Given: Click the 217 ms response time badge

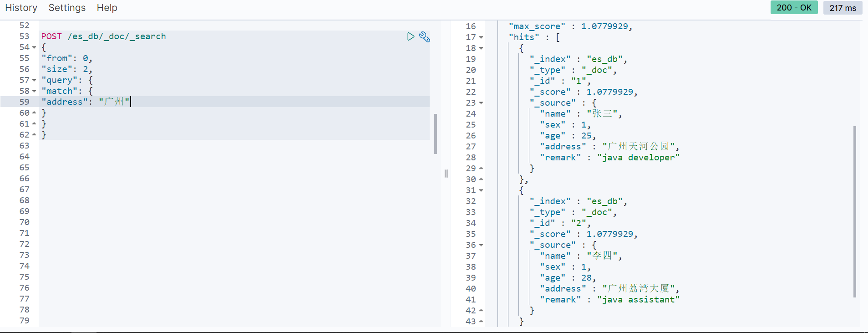Looking at the screenshot, I should 843,8.
